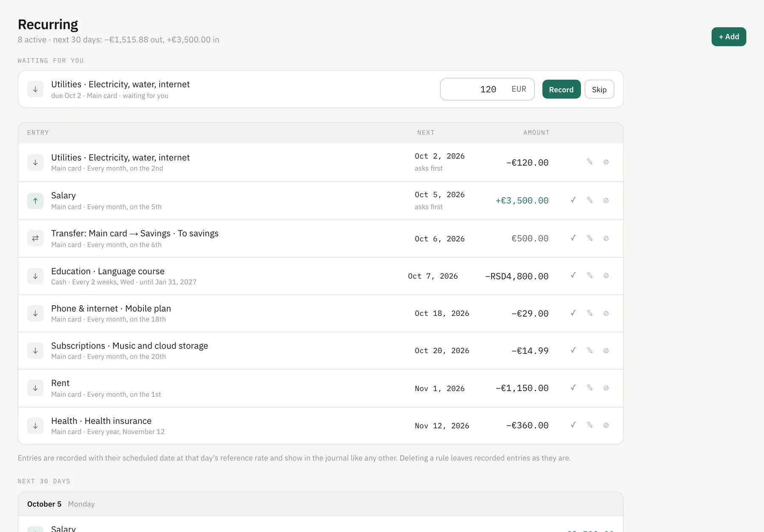Skip the waiting Utilities entry
Image resolution: width=764 pixels, height=532 pixels.
[x=599, y=89]
